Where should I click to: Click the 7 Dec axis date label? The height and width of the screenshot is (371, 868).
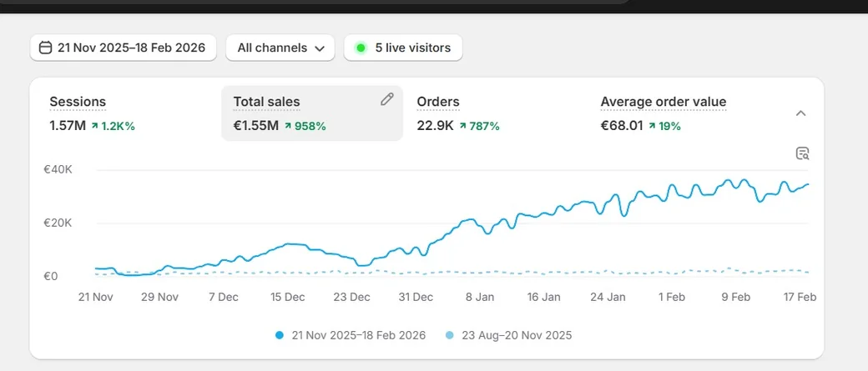point(224,297)
